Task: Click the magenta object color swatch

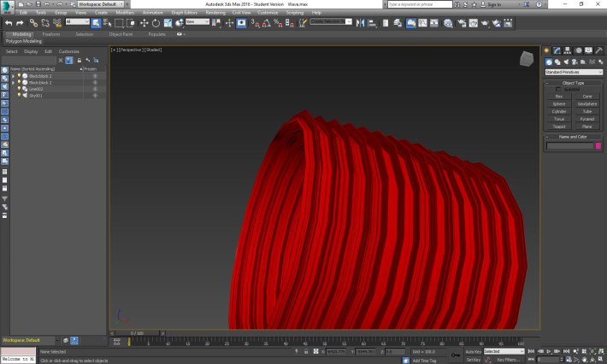Action: tap(598, 146)
